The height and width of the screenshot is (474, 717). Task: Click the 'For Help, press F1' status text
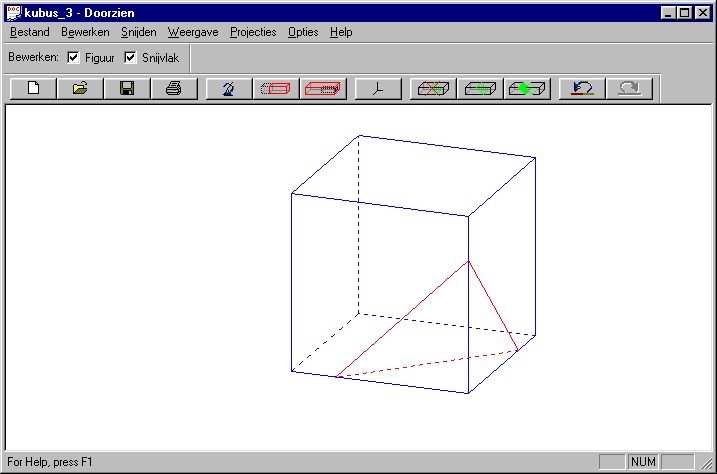tap(49, 462)
